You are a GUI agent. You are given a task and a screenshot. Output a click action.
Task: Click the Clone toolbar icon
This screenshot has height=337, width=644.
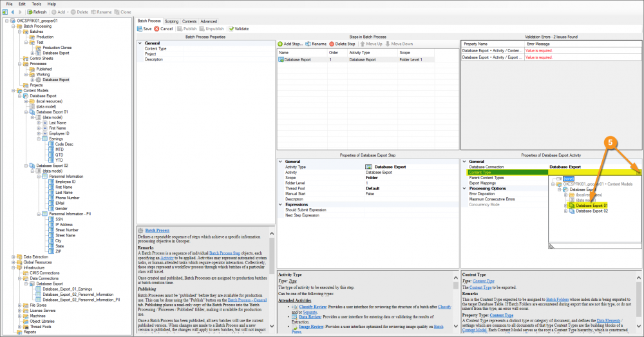coord(116,12)
